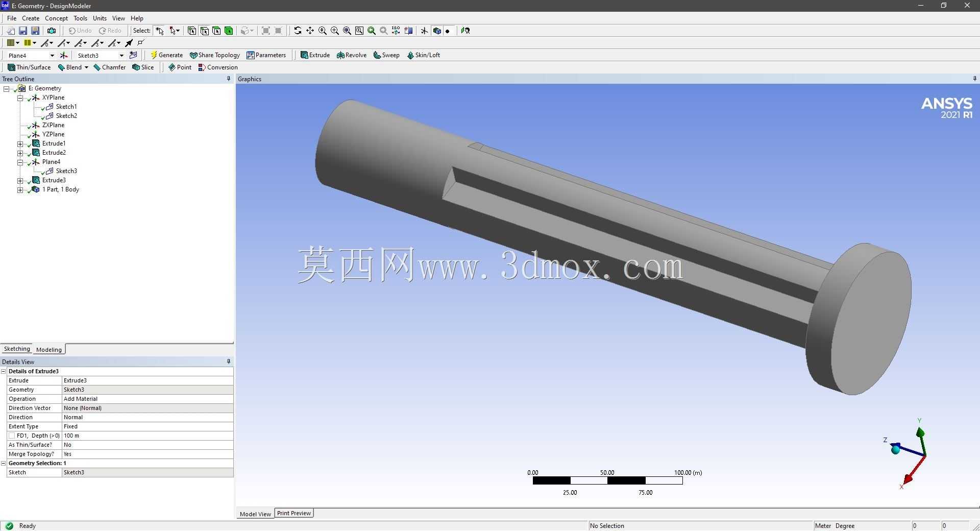Collapse the XYPlane tree node
Screen dimensions: 980x531
click(x=20, y=98)
